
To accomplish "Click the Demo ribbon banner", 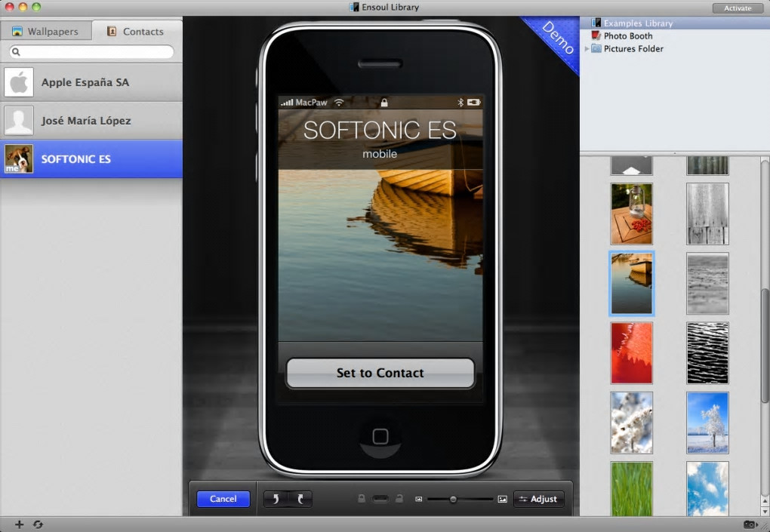I will [x=556, y=39].
